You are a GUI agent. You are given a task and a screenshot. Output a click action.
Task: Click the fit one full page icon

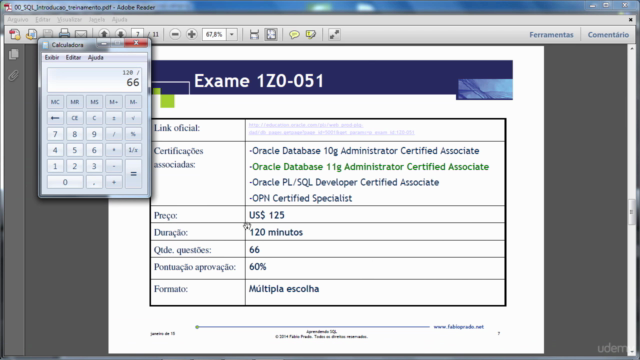271,35
